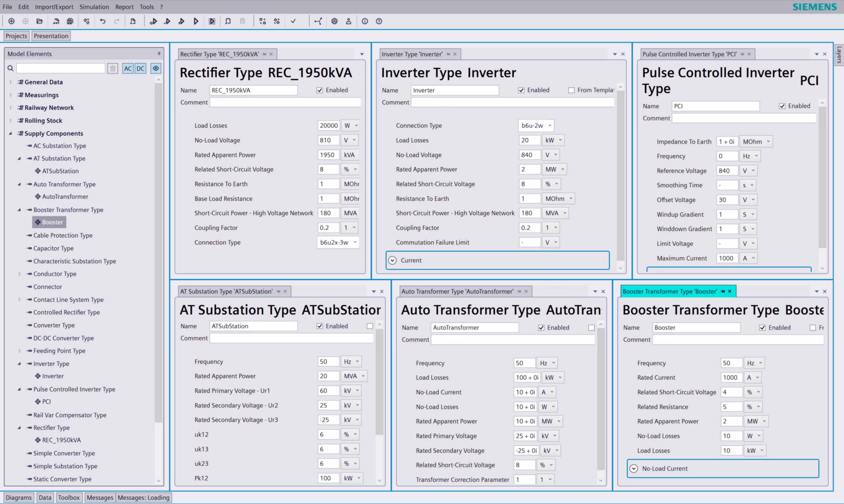Expand the General Data tree node
Viewport: 844px width, 504px height.
(11, 82)
